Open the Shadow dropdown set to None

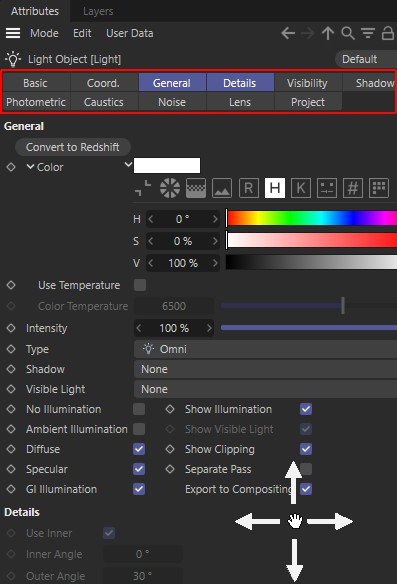[265, 369]
